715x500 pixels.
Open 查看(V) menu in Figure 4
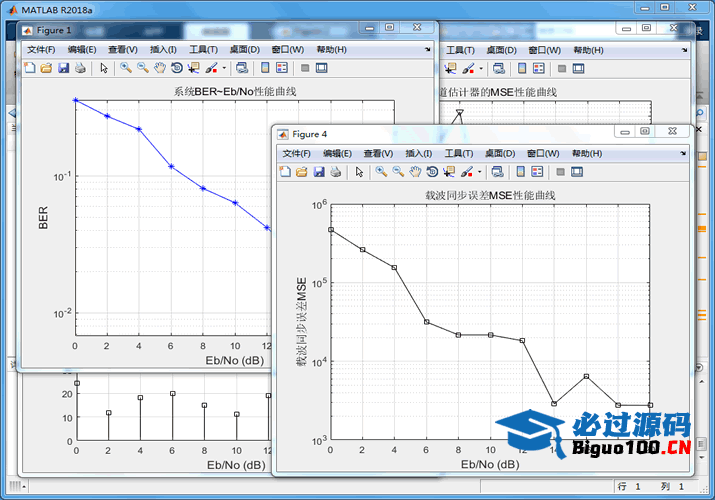378,154
